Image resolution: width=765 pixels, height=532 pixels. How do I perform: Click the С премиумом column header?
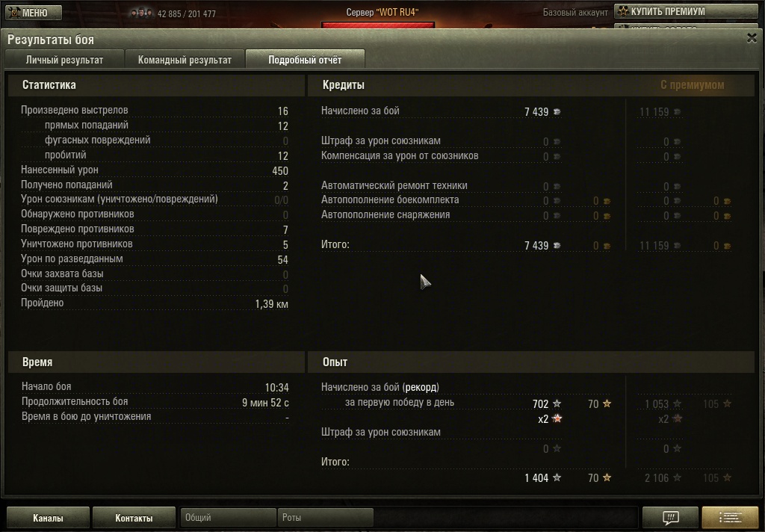(692, 85)
